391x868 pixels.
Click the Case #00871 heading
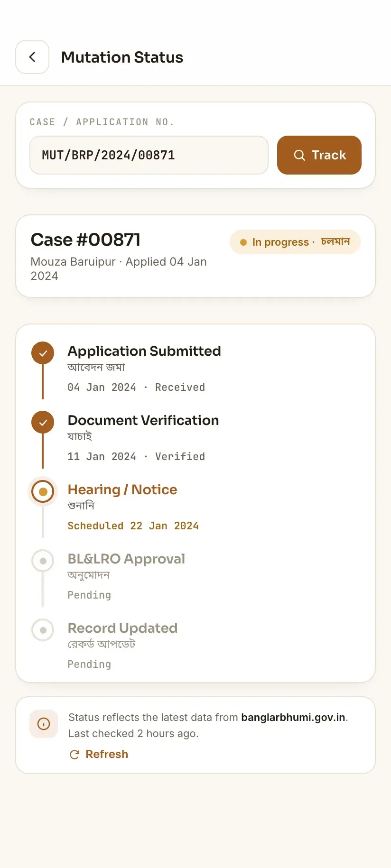pos(86,240)
